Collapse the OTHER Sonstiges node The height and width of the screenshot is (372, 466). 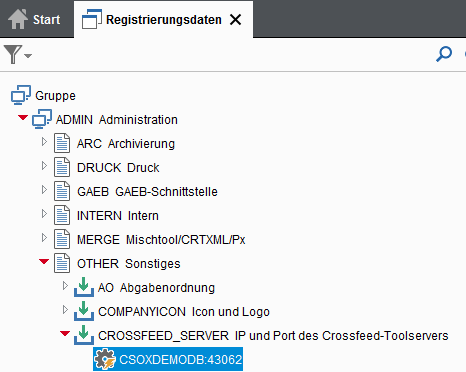pos(44,262)
